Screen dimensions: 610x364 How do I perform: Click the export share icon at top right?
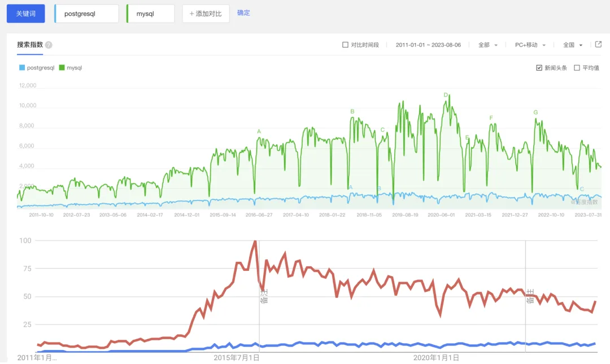598,45
